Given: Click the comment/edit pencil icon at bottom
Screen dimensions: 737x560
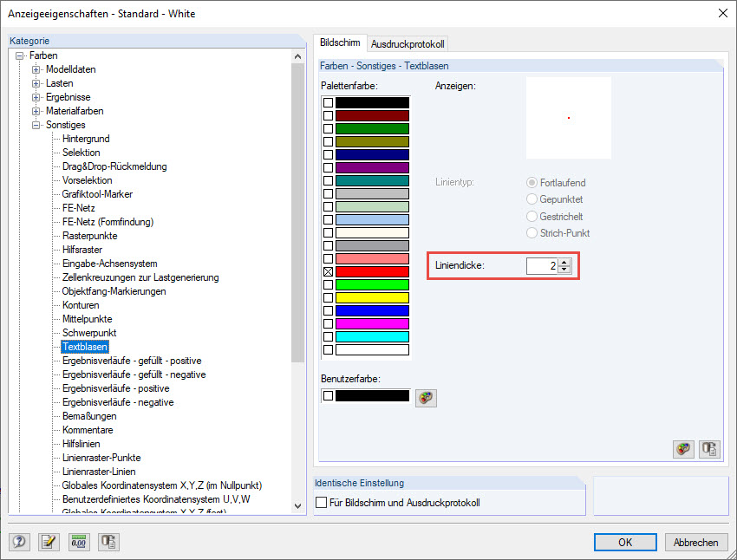Looking at the screenshot, I should tap(49, 542).
